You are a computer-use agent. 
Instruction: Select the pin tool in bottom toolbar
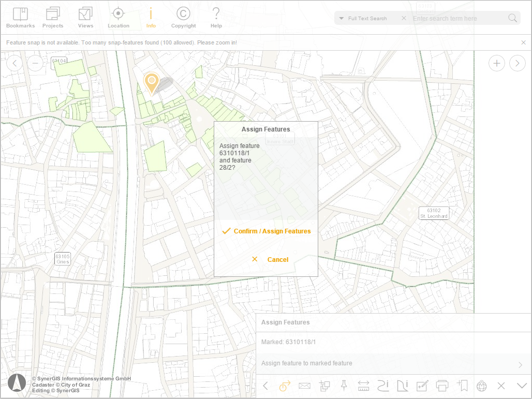[x=344, y=386]
